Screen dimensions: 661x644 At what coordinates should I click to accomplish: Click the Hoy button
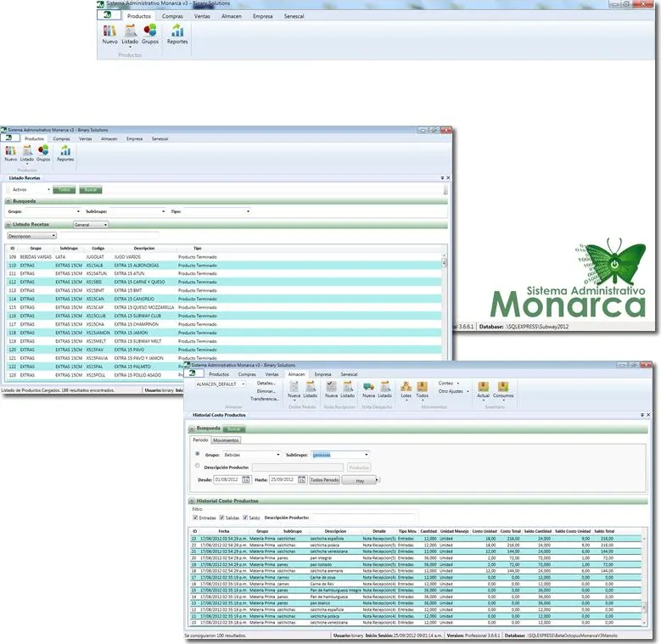coord(359,480)
